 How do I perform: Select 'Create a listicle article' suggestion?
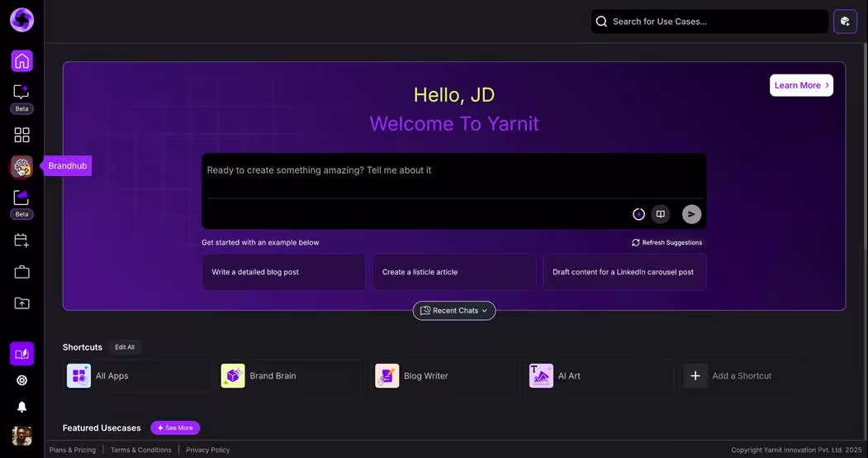coord(454,272)
